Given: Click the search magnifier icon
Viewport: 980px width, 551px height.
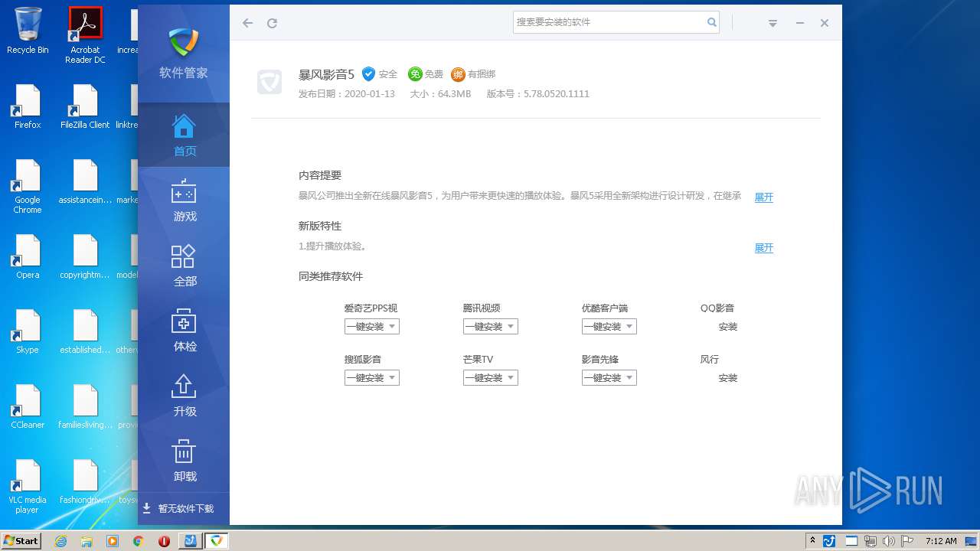Looking at the screenshot, I should [712, 22].
